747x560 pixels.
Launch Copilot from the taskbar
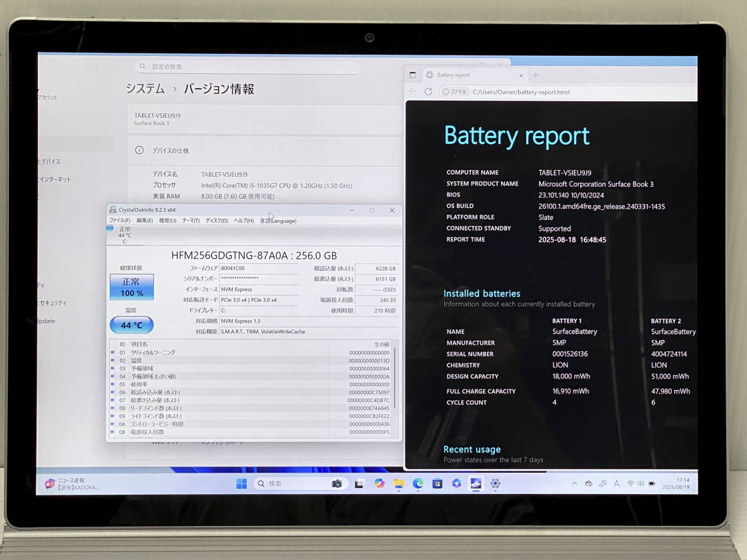click(x=380, y=484)
